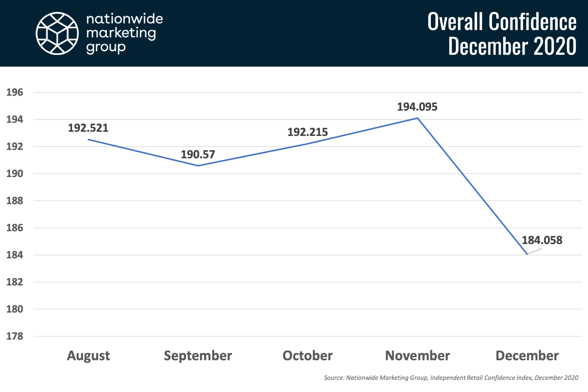Click the source citation text at bottom
This screenshot has width=588, height=392.
coord(451,378)
